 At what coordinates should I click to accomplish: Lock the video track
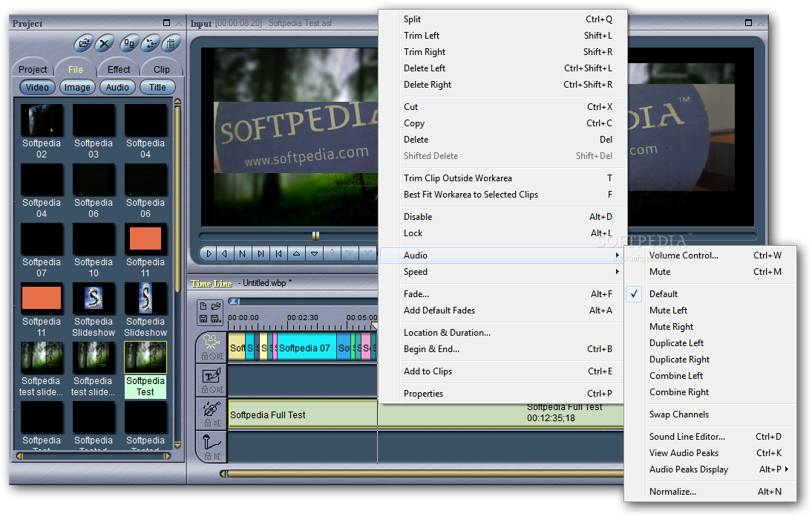(x=205, y=357)
